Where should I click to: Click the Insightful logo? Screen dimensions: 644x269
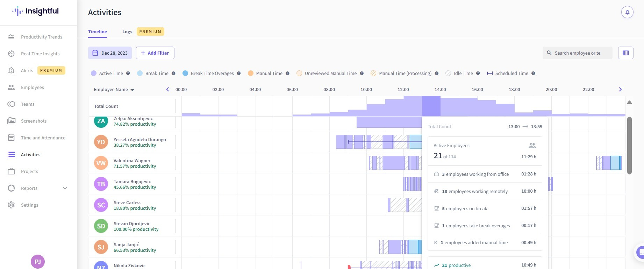pyautogui.click(x=35, y=11)
